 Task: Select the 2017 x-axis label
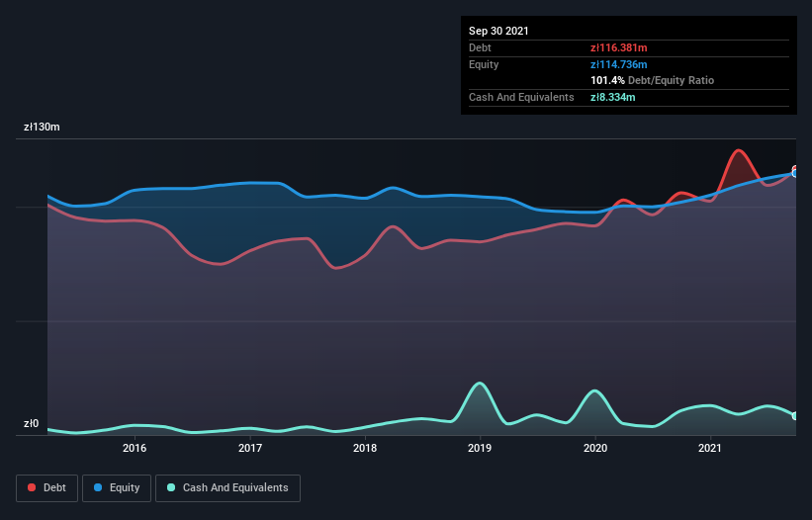click(x=250, y=448)
